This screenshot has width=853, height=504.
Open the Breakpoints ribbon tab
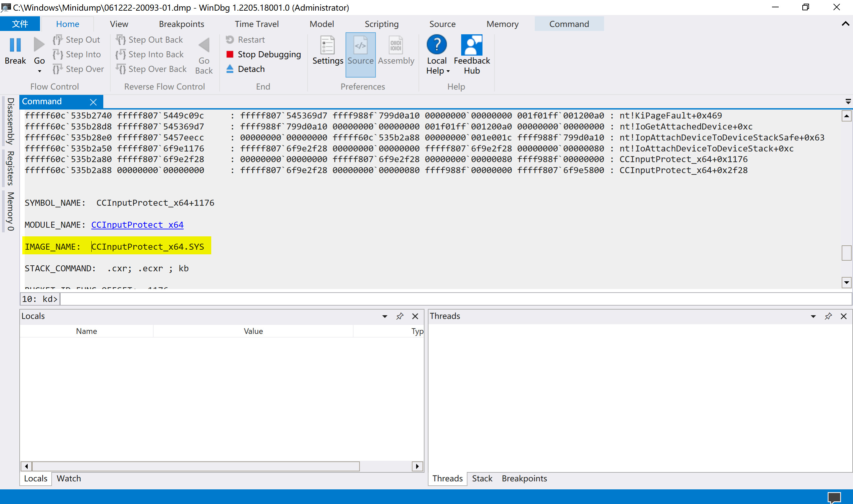click(x=182, y=24)
